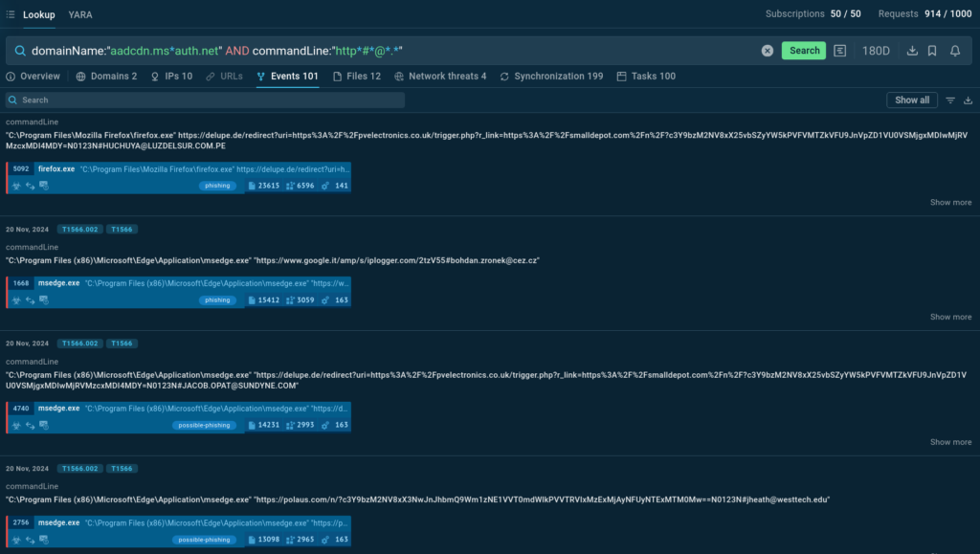Go to the Network threats 4 tab
Screen dimensions: 980x554
tap(440, 77)
